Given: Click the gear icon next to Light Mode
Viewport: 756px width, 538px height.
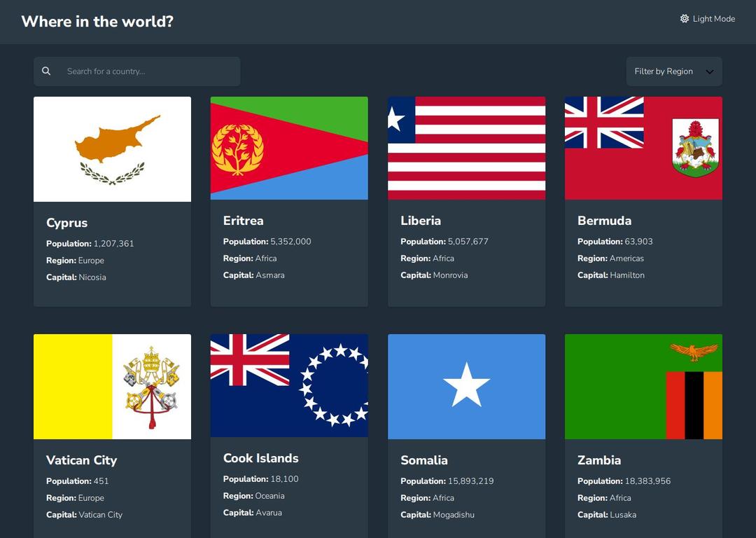Looking at the screenshot, I should (684, 19).
